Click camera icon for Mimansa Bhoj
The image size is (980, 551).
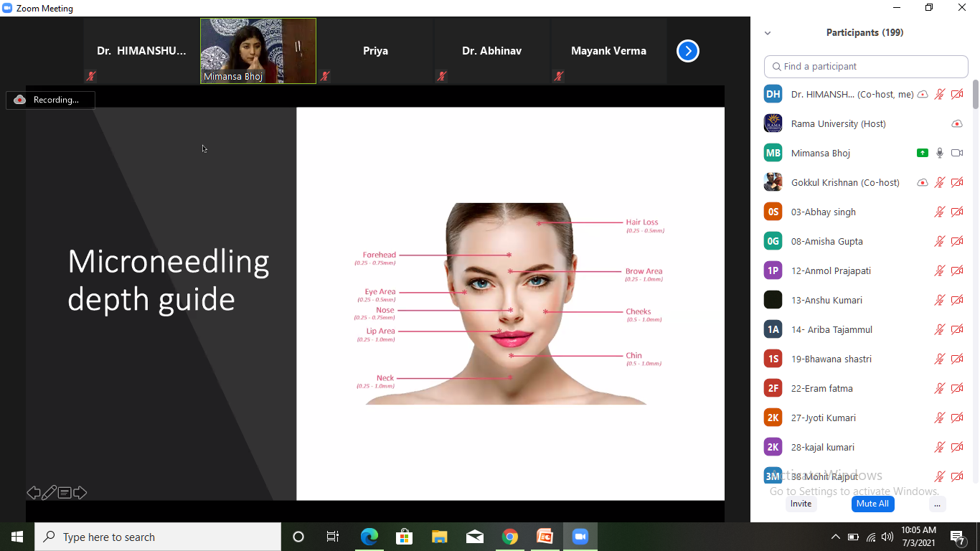(957, 154)
